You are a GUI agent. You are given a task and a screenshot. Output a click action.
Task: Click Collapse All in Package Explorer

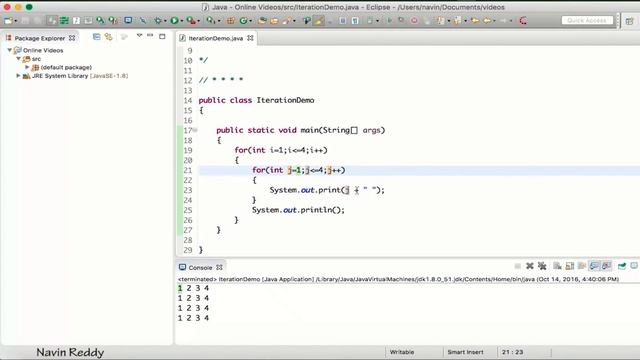coord(97,37)
